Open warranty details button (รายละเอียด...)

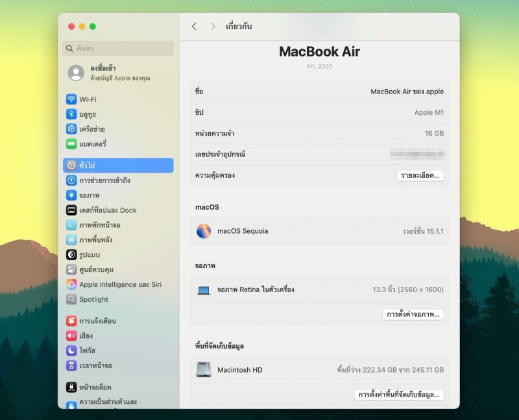420,175
